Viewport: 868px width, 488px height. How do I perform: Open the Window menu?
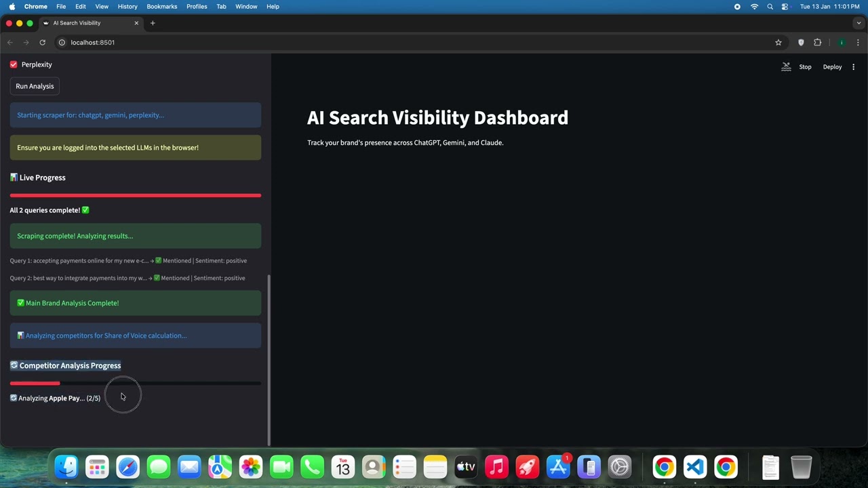click(x=246, y=6)
